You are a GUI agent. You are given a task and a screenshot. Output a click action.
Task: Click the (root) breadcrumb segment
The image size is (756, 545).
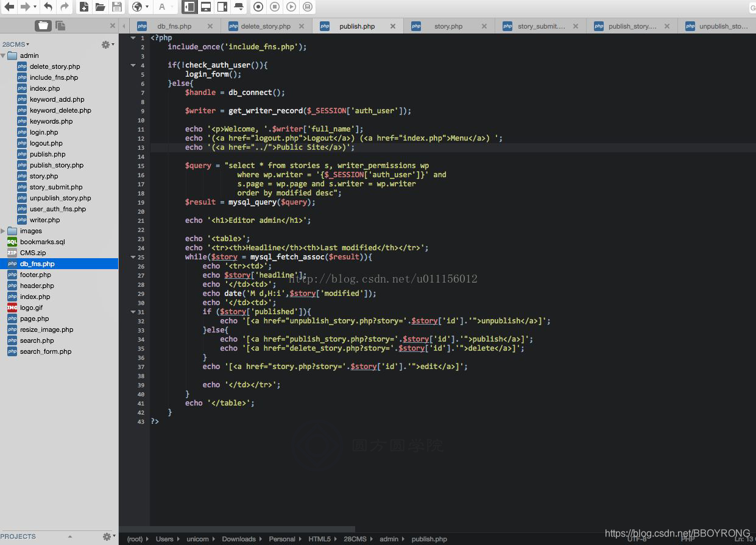135,539
